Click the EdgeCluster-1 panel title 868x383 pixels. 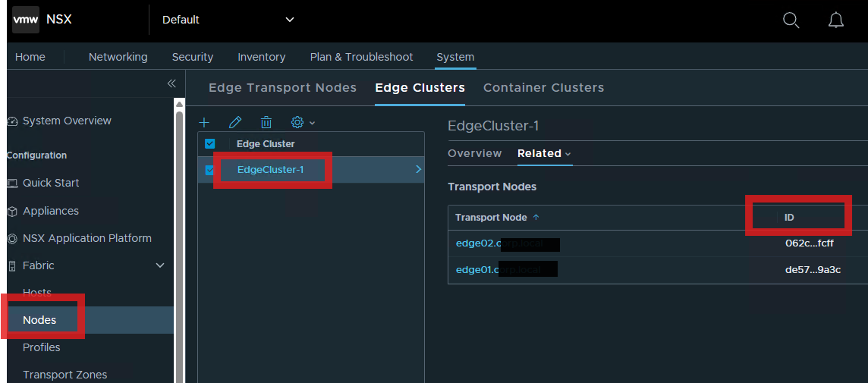pyautogui.click(x=493, y=126)
